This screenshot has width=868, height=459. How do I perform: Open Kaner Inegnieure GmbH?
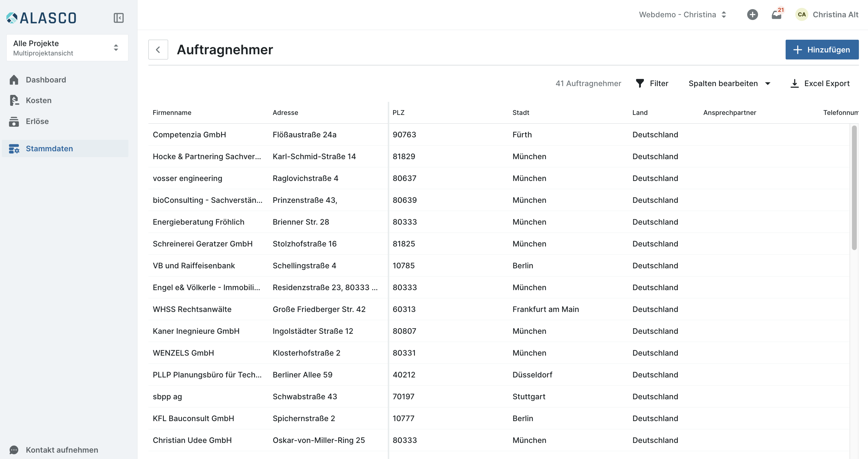coord(196,331)
